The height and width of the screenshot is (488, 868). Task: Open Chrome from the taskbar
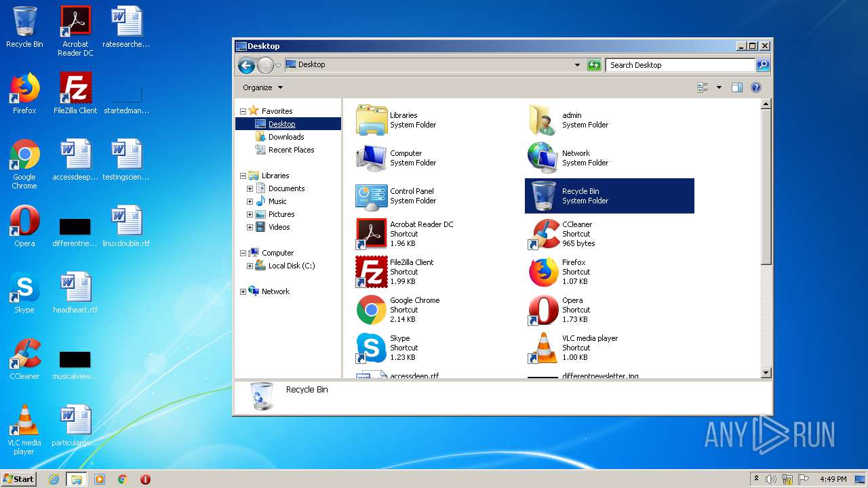click(123, 479)
